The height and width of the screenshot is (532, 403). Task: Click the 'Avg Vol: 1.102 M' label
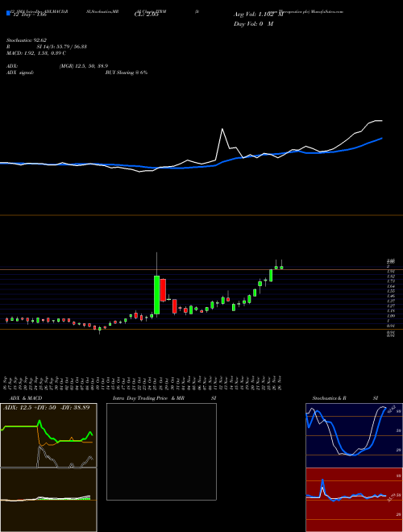[258, 15]
